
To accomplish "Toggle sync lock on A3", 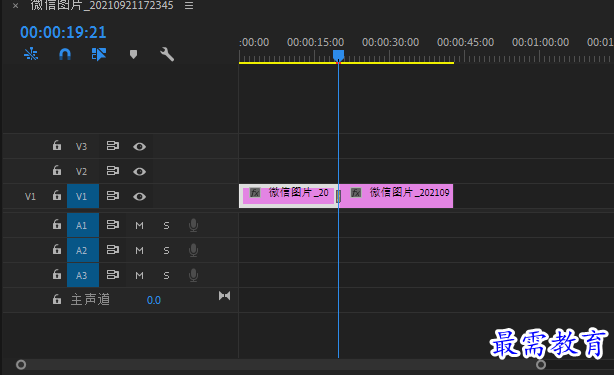I will pos(113,274).
